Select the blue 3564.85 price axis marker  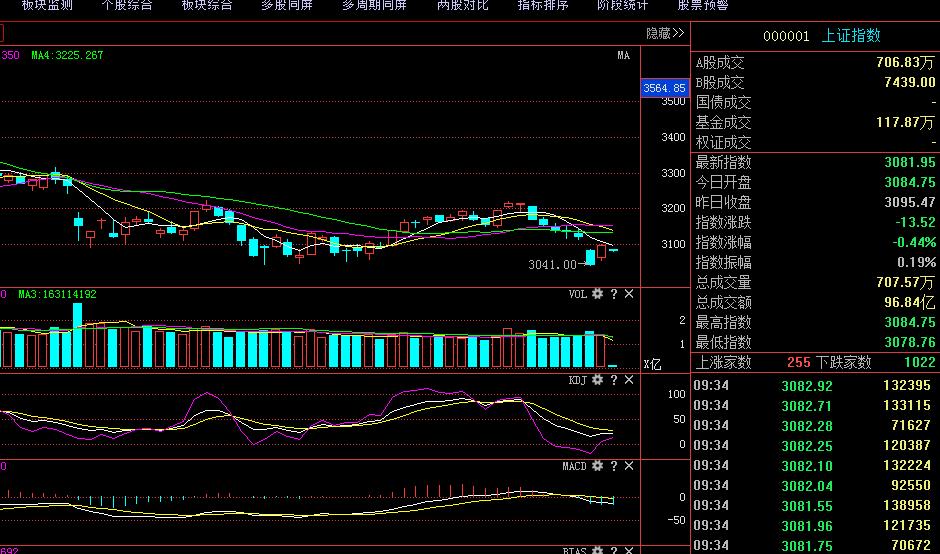[664, 88]
